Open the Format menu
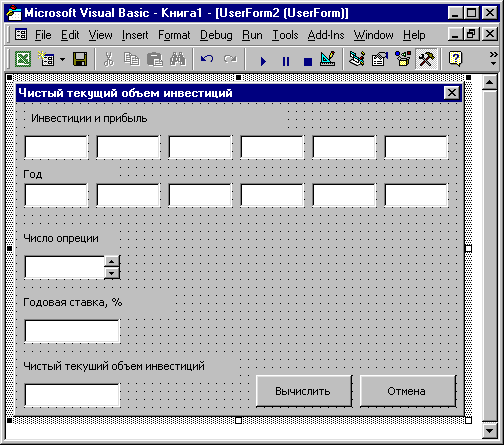The image size is (504, 445). [x=174, y=35]
